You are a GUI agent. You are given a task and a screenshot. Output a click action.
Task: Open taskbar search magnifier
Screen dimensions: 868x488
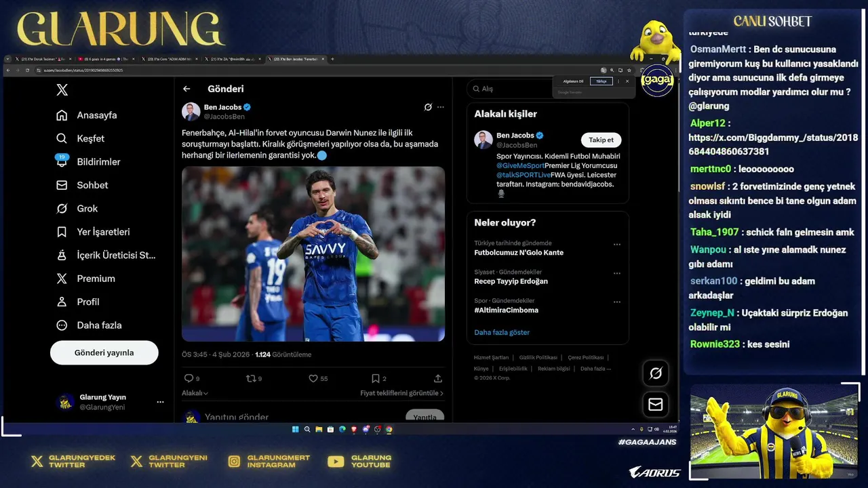click(x=307, y=429)
